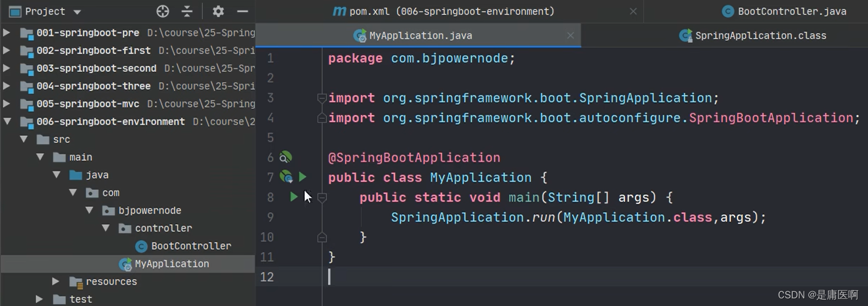Viewport: 868px width, 306px height.
Task: Toggle code folding on the import block
Action: (x=322, y=98)
